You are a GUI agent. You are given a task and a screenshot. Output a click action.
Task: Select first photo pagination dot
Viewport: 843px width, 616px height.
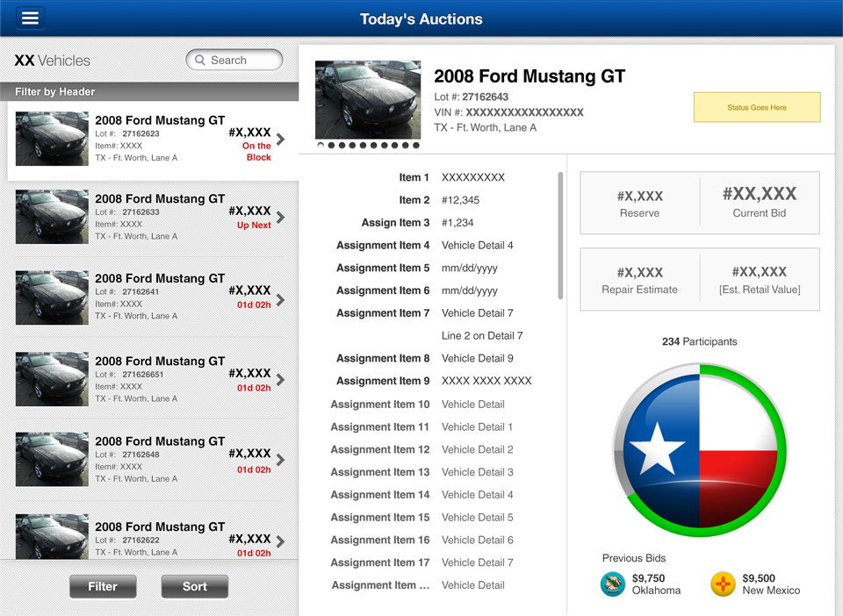click(x=321, y=146)
